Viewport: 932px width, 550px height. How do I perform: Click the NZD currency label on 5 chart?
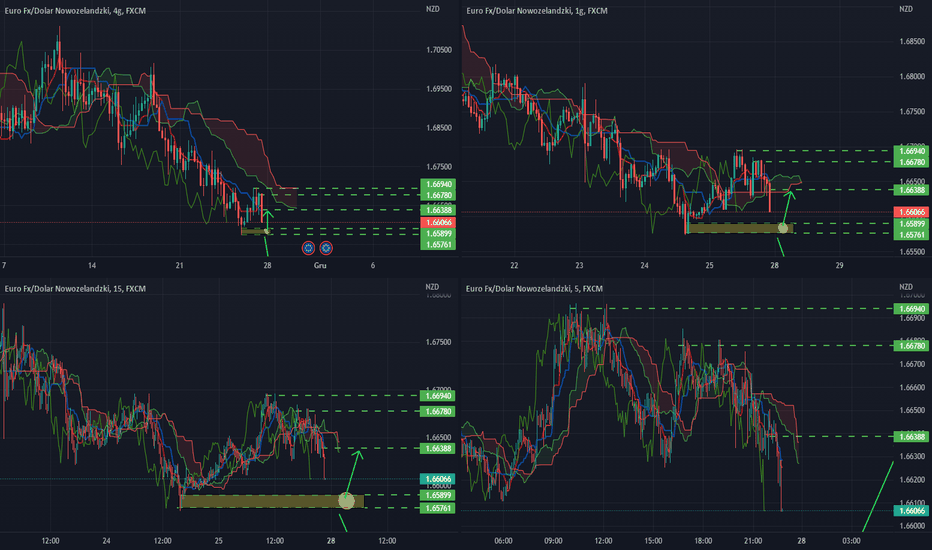(906, 287)
